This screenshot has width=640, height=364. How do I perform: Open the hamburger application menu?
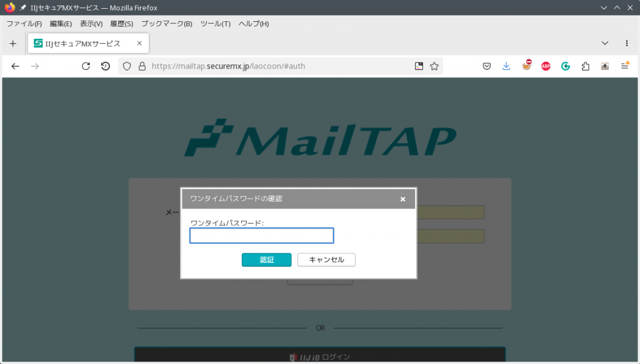coord(625,66)
